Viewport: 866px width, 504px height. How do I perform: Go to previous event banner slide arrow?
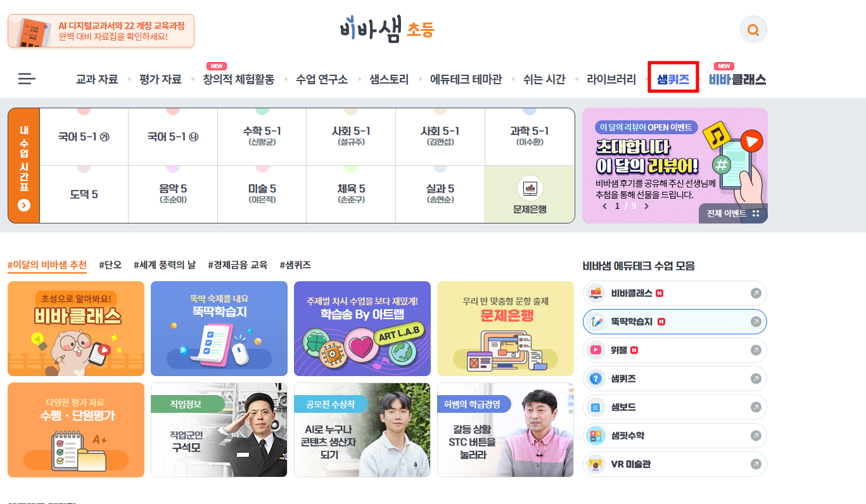604,206
